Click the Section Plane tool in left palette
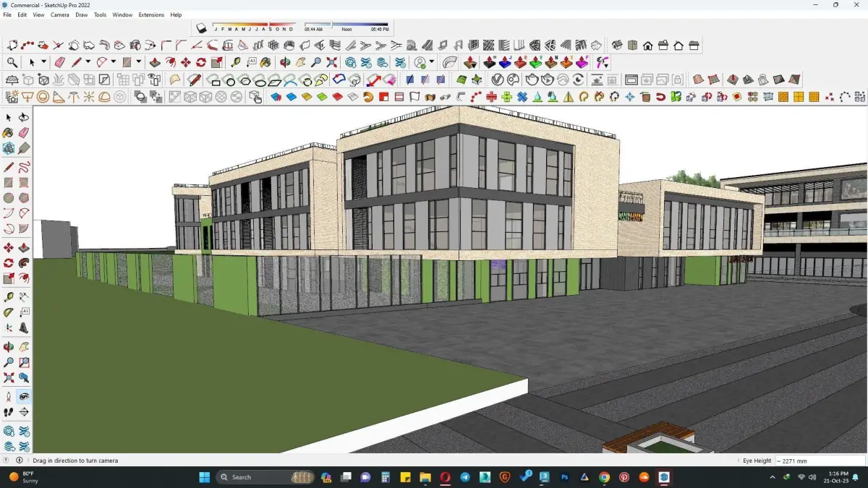868x488 pixels. 24,412
